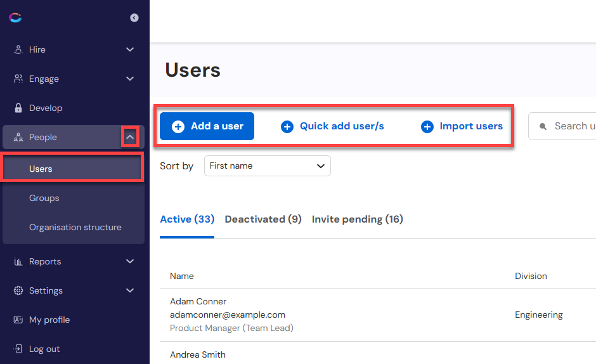596x364 pixels.
Task: Click the Log out door icon
Action: coord(18,349)
